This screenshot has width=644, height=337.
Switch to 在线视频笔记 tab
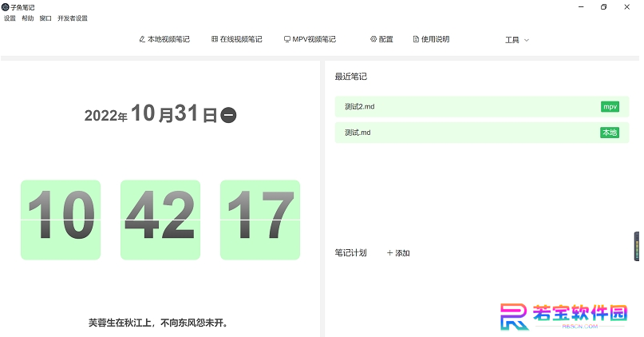click(236, 39)
